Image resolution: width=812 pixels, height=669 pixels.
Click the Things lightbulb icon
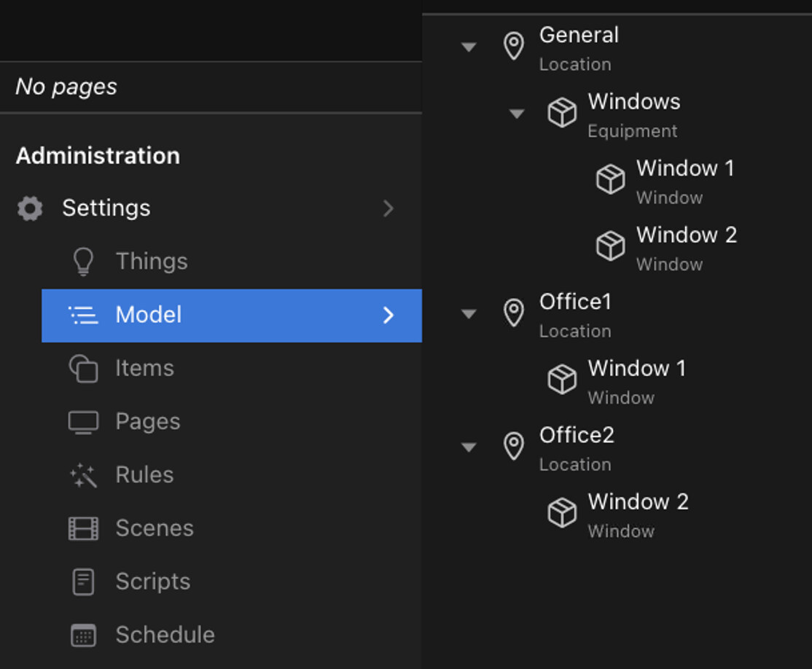[x=83, y=262]
